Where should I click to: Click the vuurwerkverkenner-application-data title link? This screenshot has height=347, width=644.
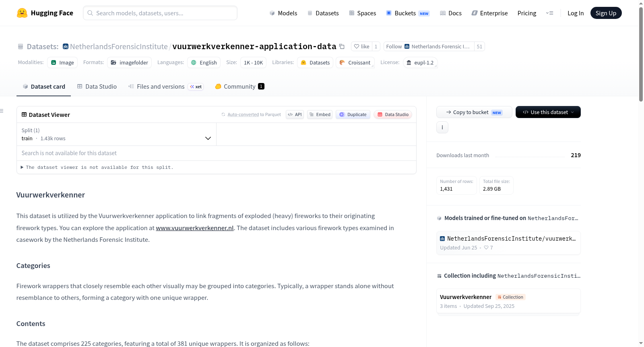pyautogui.click(x=254, y=46)
